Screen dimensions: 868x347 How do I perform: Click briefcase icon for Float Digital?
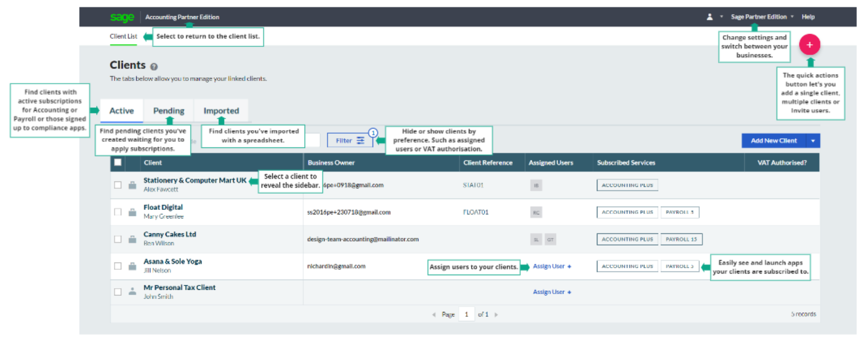pyautogui.click(x=132, y=212)
